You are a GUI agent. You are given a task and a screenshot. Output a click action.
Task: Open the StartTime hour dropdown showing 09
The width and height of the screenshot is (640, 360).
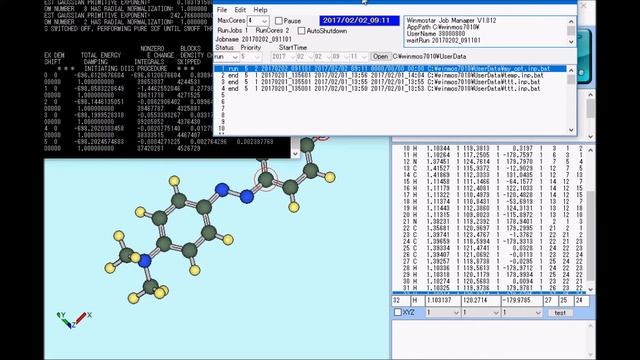346,57
